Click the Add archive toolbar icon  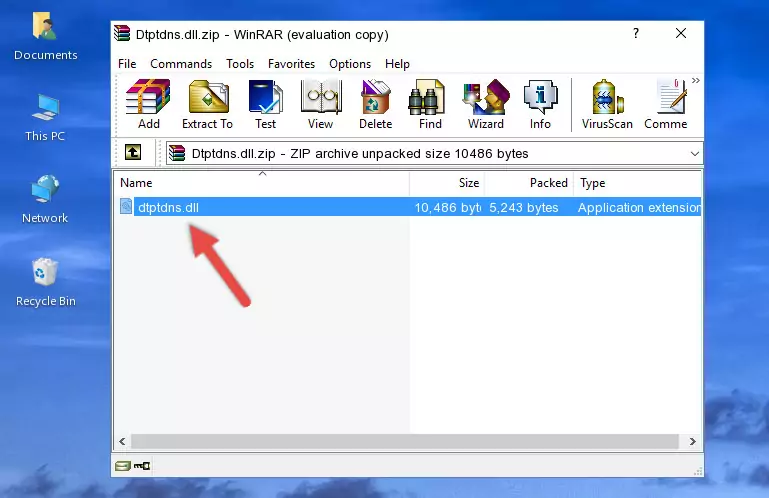pyautogui.click(x=148, y=104)
